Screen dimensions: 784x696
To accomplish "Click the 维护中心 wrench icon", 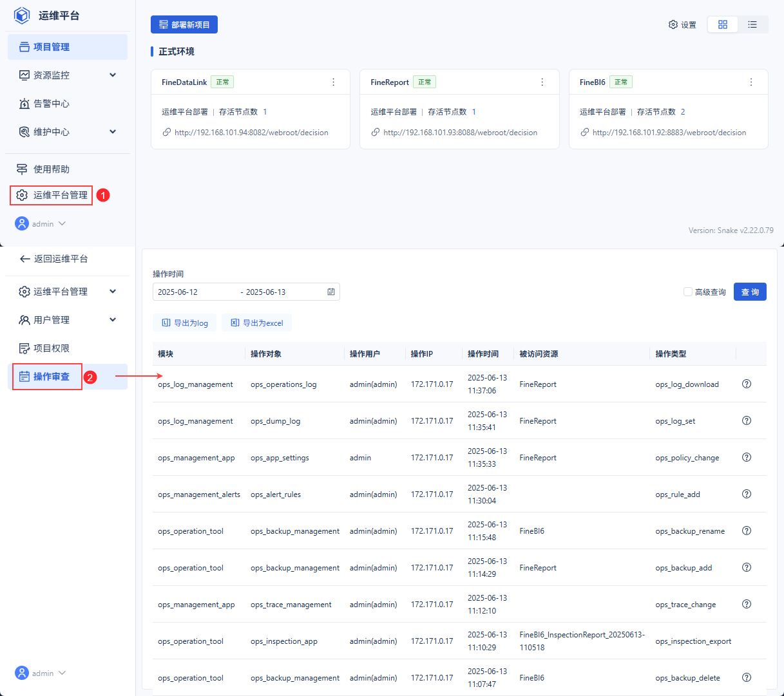I will tap(24, 132).
